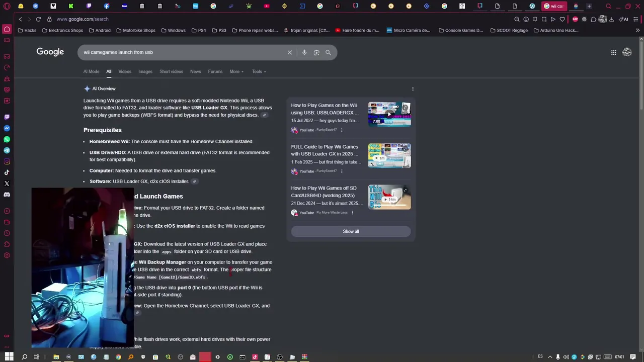Clear the Google search box
The width and height of the screenshot is (644, 362).
289,52
